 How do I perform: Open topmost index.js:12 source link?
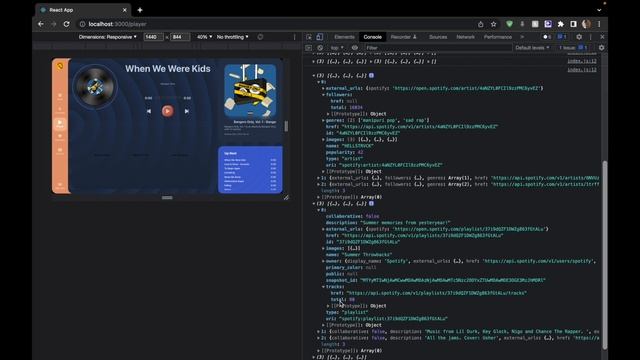[x=582, y=61]
